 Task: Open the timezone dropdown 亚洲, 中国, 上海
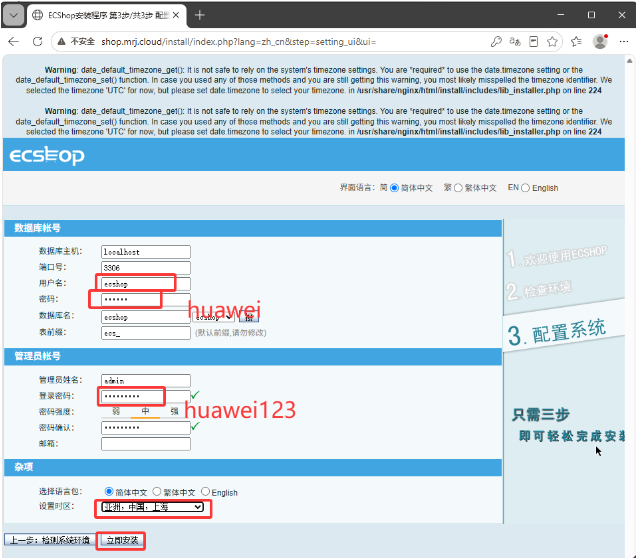[152, 508]
